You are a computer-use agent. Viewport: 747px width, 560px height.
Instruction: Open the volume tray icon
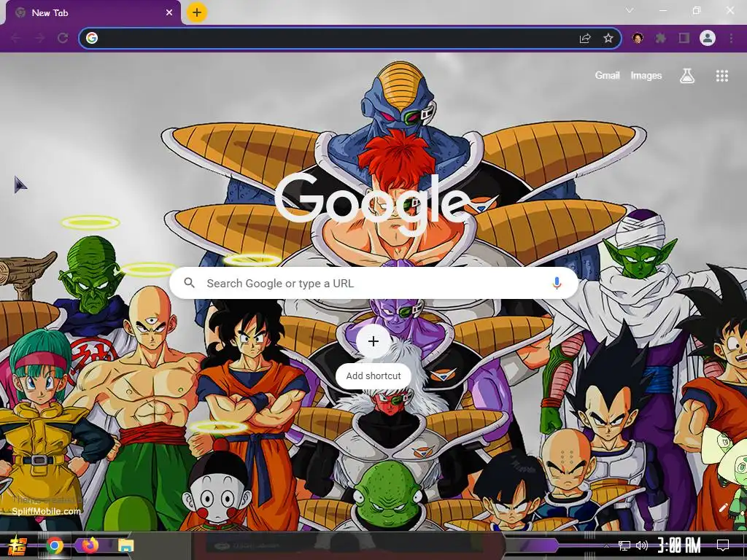pos(642,545)
